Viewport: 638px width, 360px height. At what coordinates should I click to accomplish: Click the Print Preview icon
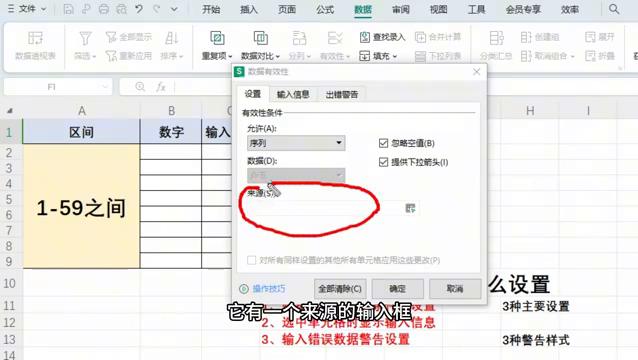[121, 9]
